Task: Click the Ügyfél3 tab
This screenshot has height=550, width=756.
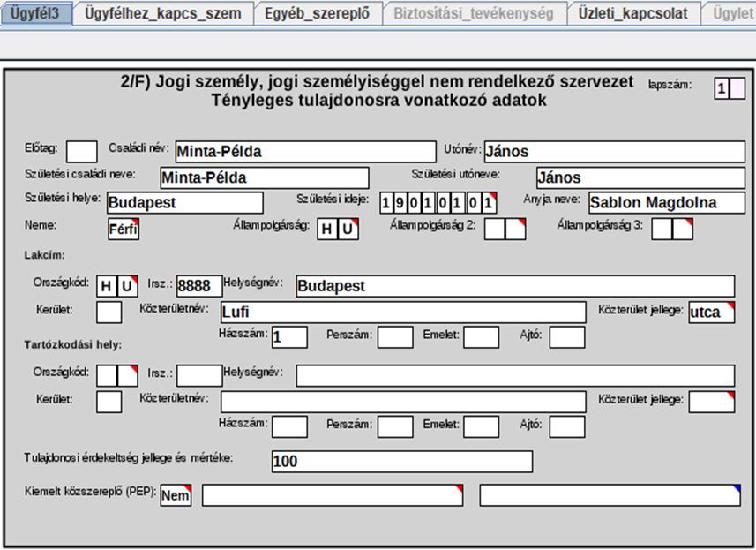Action: pos(36,13)
